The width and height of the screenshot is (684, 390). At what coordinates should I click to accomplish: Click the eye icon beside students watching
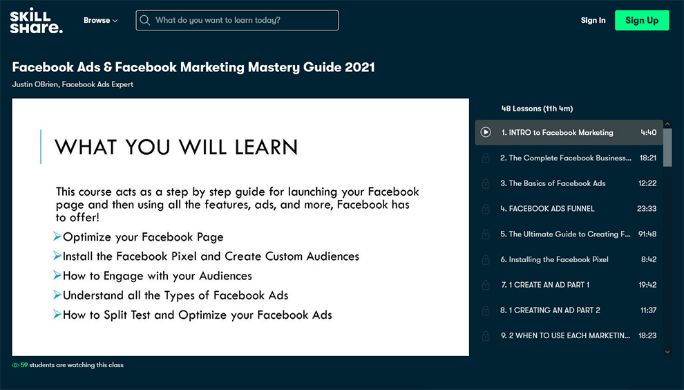pos(15,365)
